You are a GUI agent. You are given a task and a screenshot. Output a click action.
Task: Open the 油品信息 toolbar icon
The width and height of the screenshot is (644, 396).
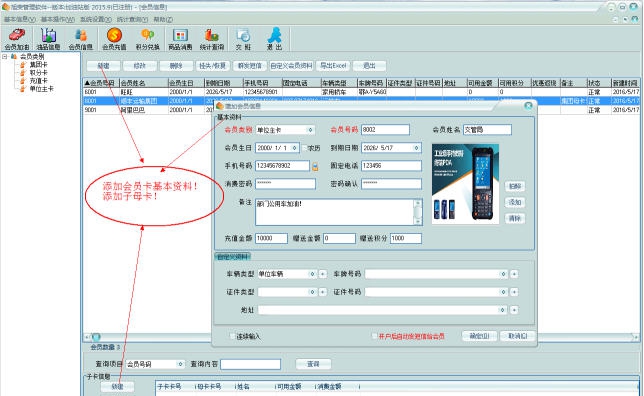click(48, 39)
